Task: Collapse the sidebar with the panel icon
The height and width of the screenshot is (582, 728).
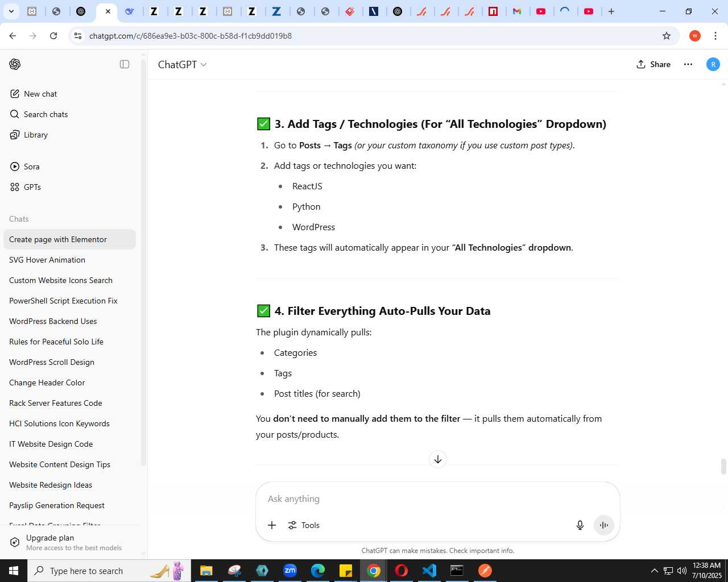Action: click(x=125, y=64)
